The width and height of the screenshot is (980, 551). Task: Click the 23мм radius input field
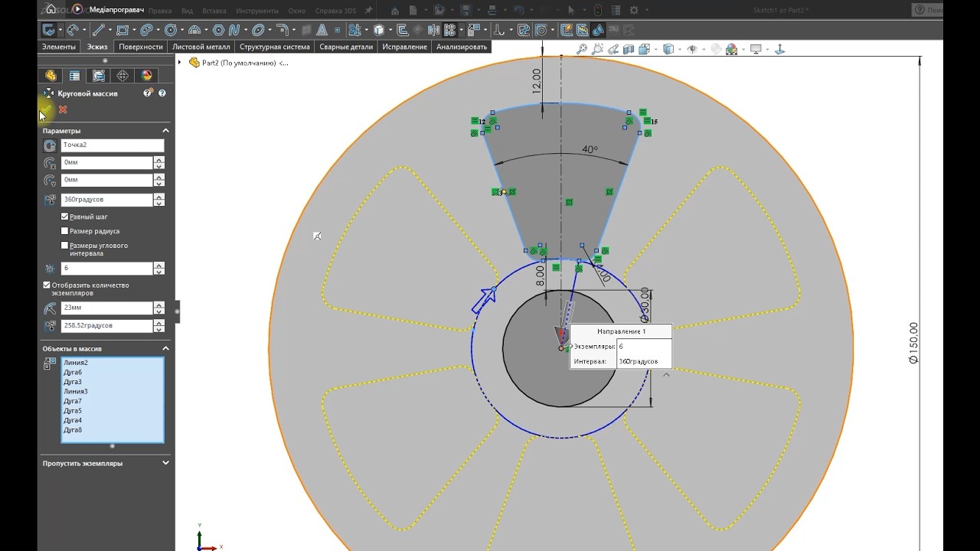[x=107, y=308]
